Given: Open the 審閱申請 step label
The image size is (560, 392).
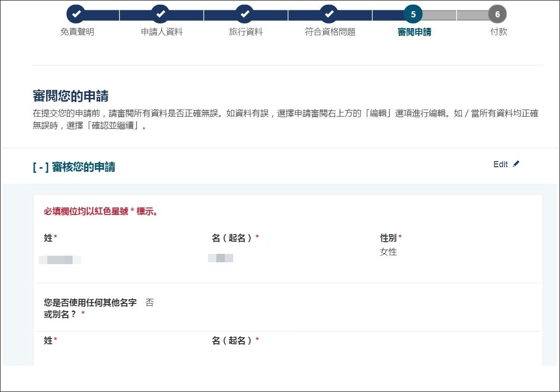Looking at the screenshot, I should (414, 32).
